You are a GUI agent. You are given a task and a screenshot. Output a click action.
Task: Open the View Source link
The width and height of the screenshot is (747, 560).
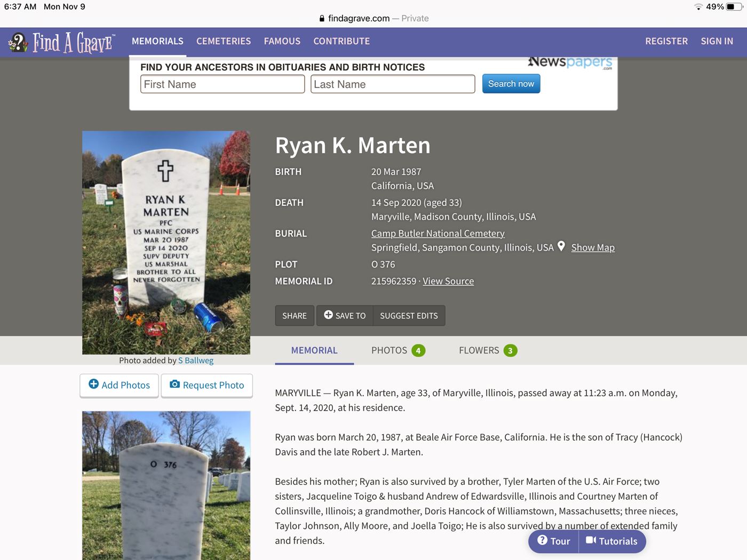tap(448, 281)
